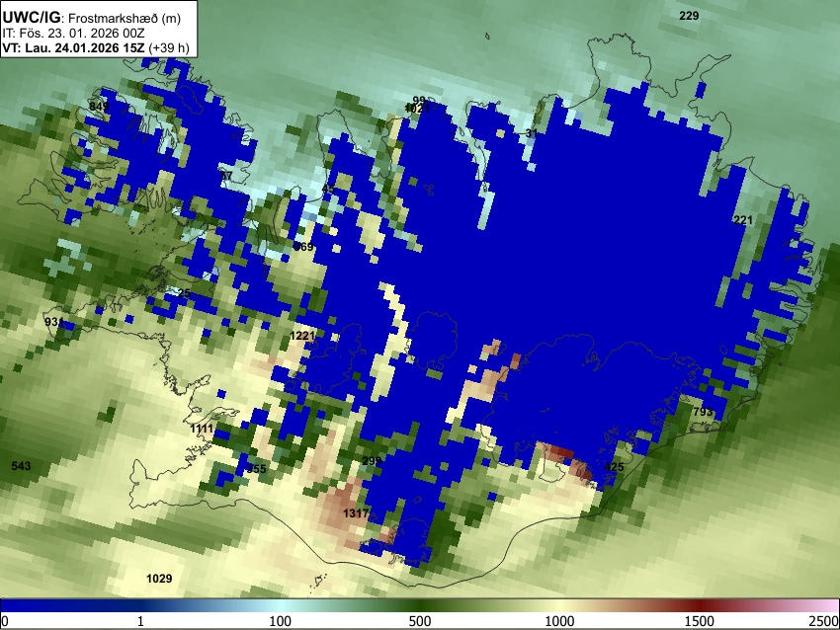
Task: Click the dark green segment of the color scale
Action: pos(420,605)
